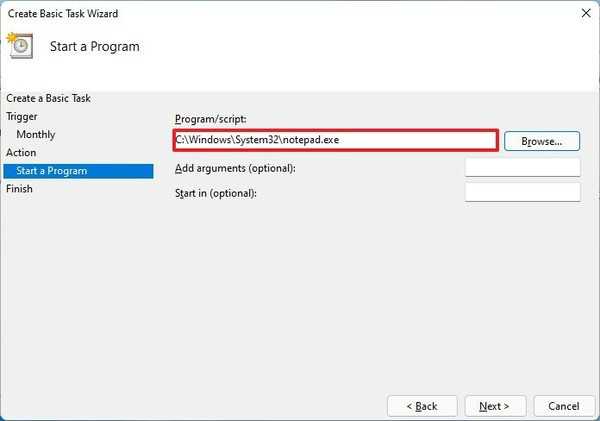This screenshot has height=421, width=600.
Task: Click the Program/script path field
Action: click(x=335, y=140)
